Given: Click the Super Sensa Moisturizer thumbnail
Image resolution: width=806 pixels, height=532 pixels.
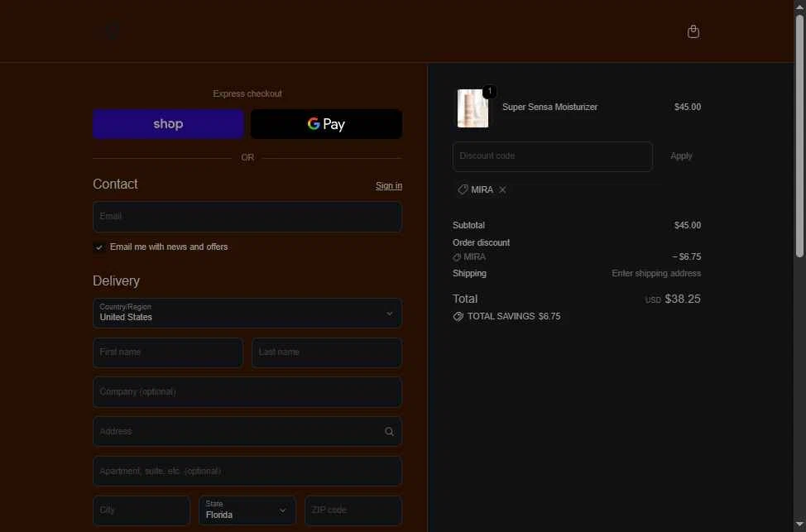Looking at the screenshot, I should tap(473, 108).
